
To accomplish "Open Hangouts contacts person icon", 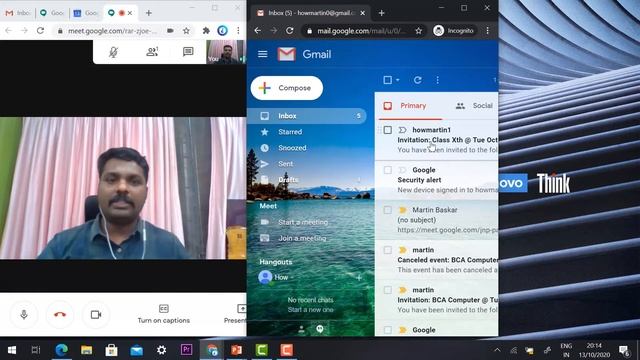I will point(301,329).
